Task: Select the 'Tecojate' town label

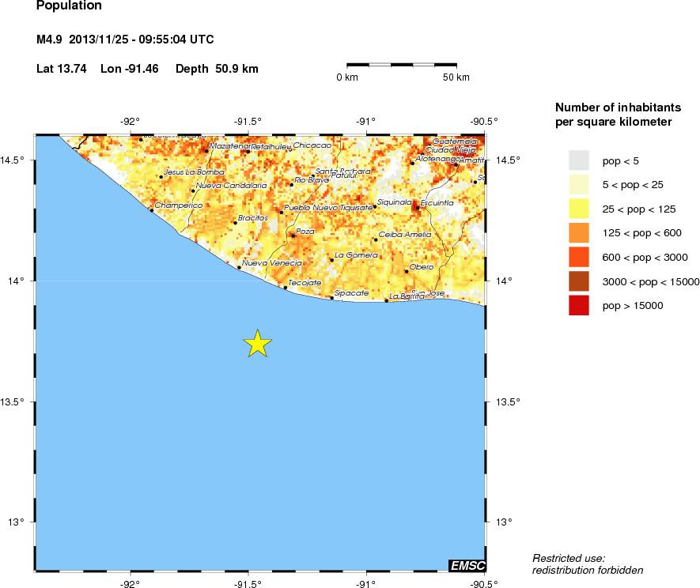Action: (x=305, y=282)
